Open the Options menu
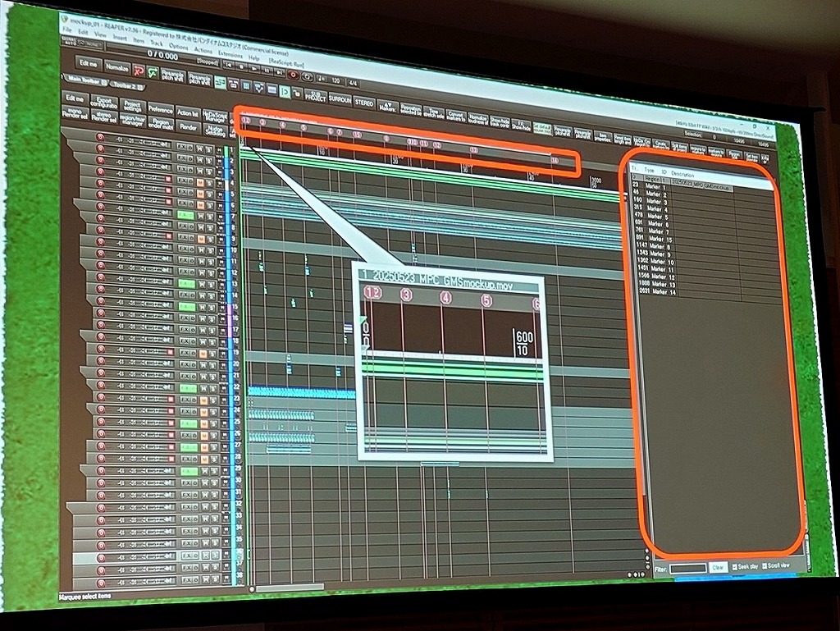Viewport: 840px width, 631px height. coord(177,46)
